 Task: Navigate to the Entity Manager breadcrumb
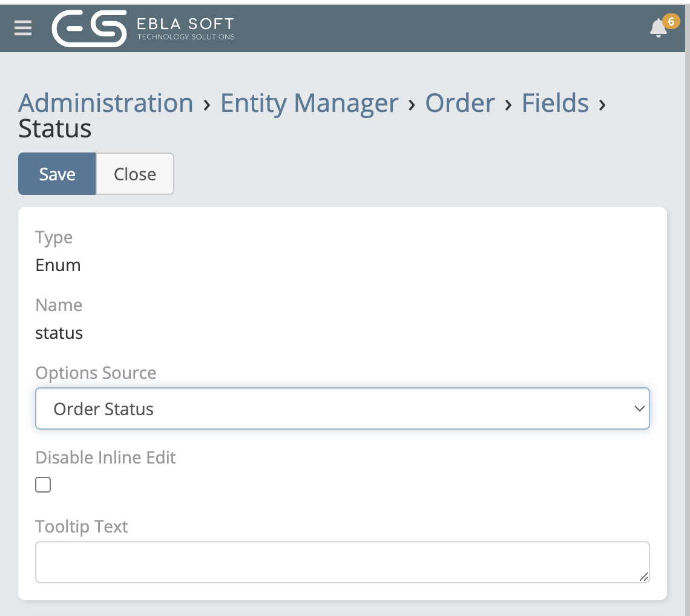point(309,103)
